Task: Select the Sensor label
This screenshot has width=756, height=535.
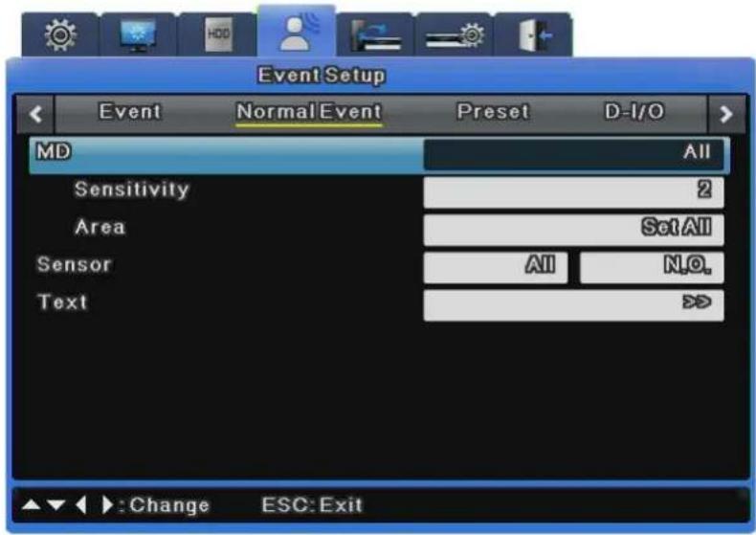Action: pyautogui.click(x=75, y=264)
